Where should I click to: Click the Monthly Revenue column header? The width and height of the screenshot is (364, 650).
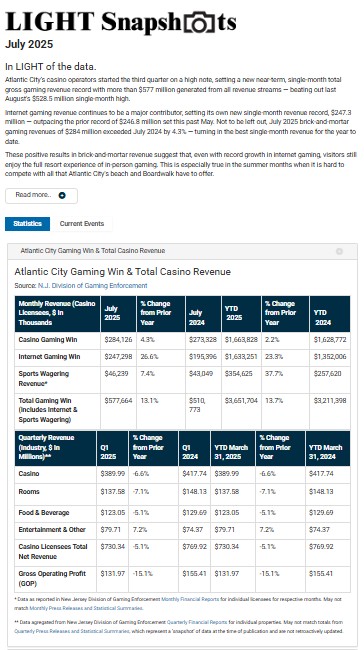pyautogui.click(x=57, y=313)
